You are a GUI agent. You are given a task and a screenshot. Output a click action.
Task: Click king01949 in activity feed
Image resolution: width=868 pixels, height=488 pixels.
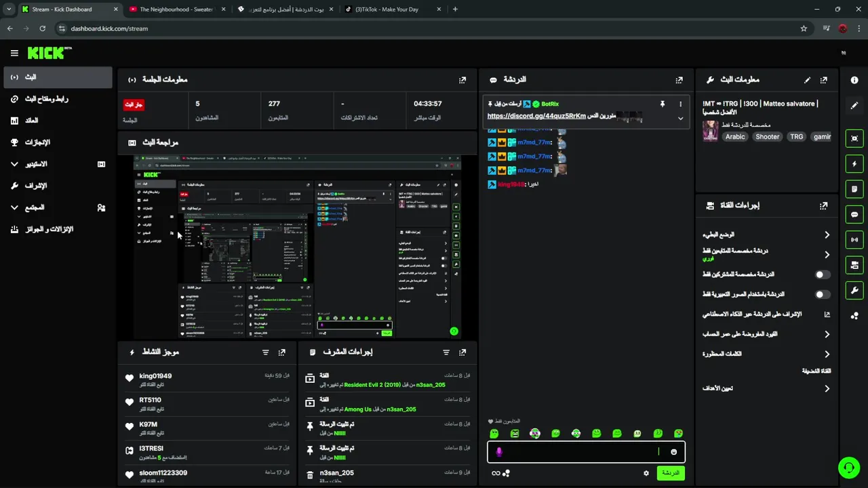[x=155, y=376]
